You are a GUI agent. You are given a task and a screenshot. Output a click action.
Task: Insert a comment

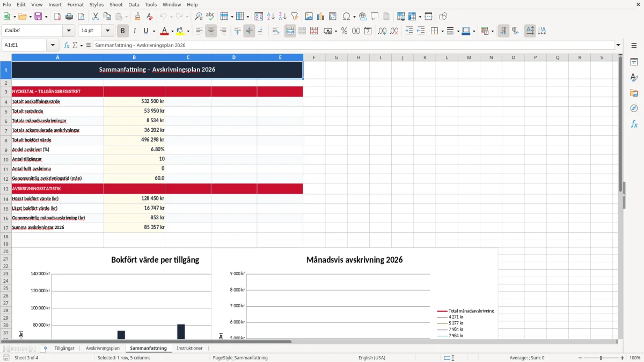(375, 17)
